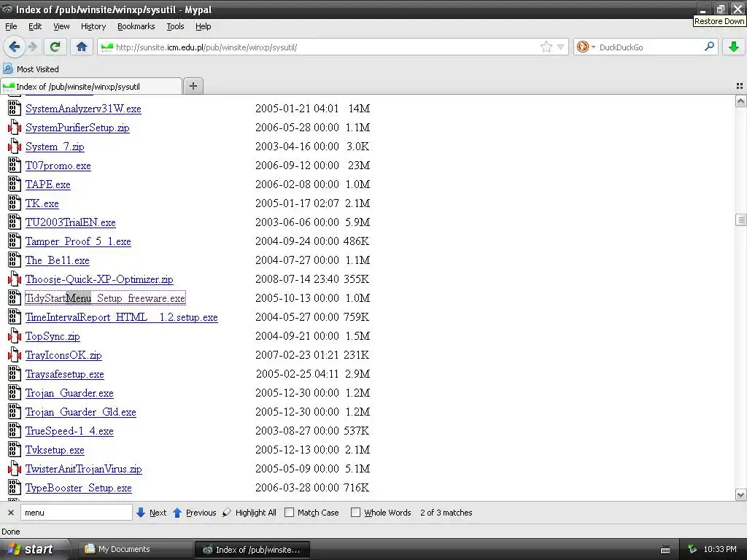The width and height of the screenshot is (747, 560).
Task: Open Most Visited bookmarks folder
Action: tap(31, 69)
